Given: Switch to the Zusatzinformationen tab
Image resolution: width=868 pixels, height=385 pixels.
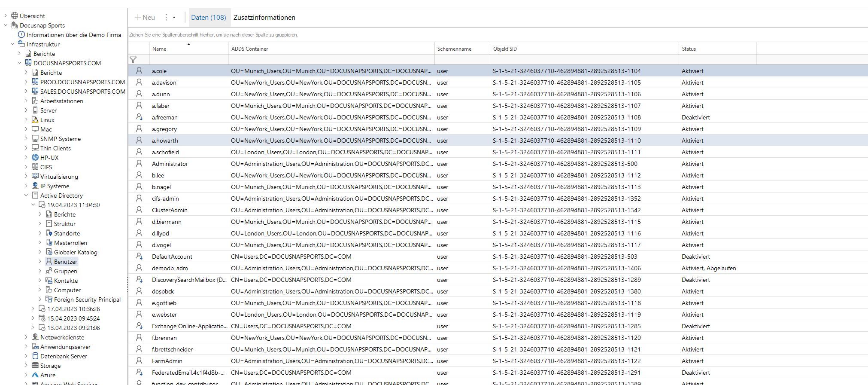Looking at the screenshot, I should [264, 18].
